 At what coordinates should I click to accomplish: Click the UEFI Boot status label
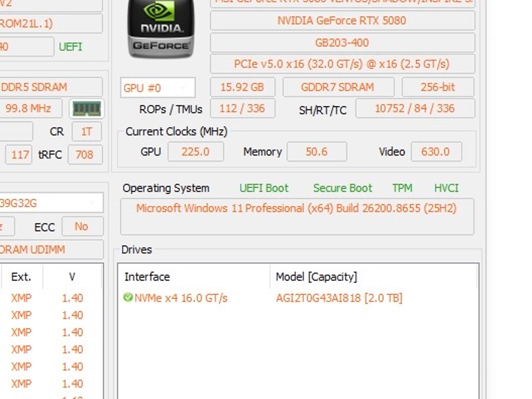coord(264,188)
